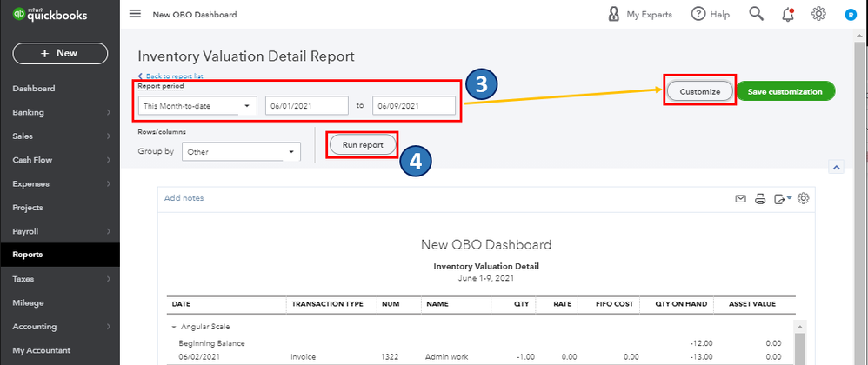The width and height of the screenshot is (868, 365).
Task: Click the 06/02/2021 date cell
Action: coord(197,357)
